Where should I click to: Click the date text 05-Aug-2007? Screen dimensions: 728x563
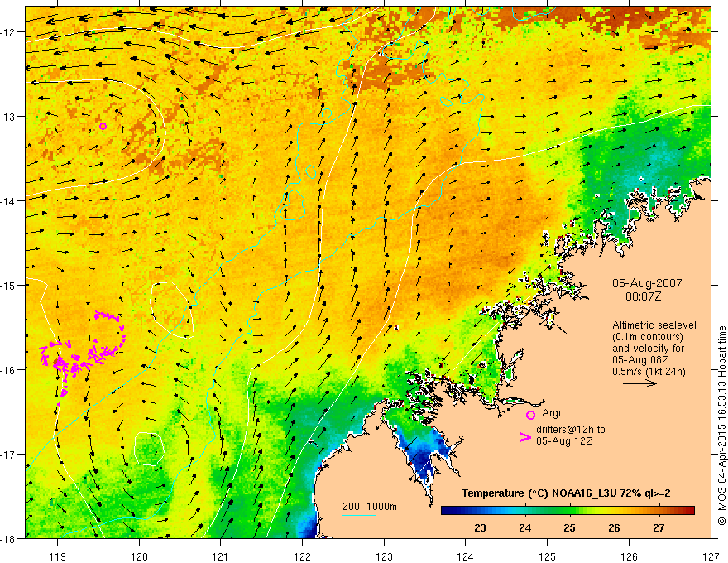tap(647, 283)
